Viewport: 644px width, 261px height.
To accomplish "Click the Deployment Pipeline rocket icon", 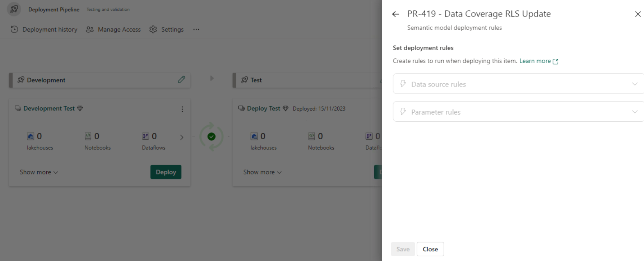I will coord(14,9).
